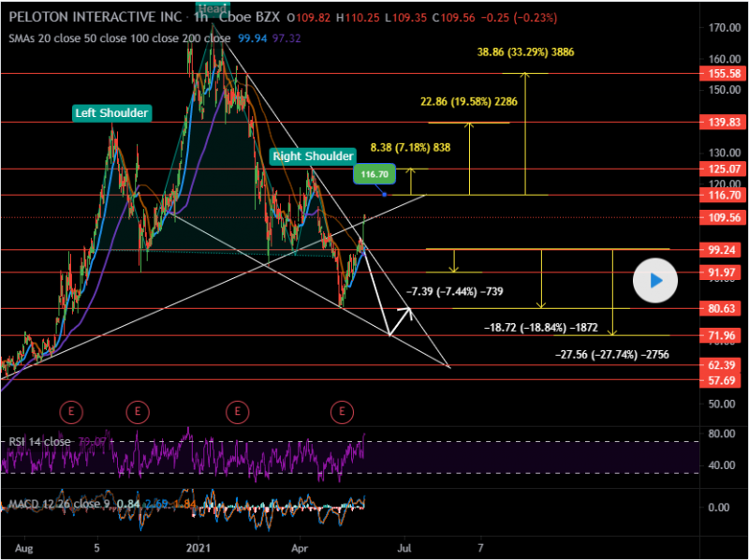Click the Aug label on the time axis

tap(24, 548)
